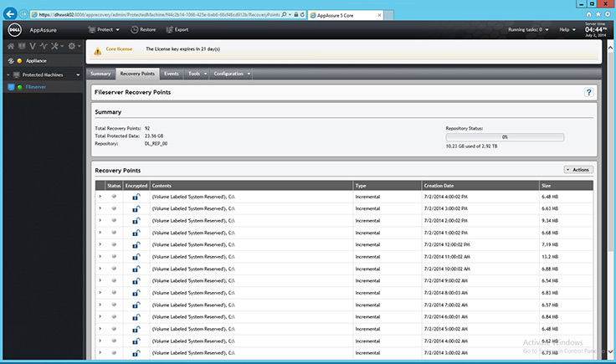Collapse the Protected Machines tree triangle

click(x=8, y=74)
